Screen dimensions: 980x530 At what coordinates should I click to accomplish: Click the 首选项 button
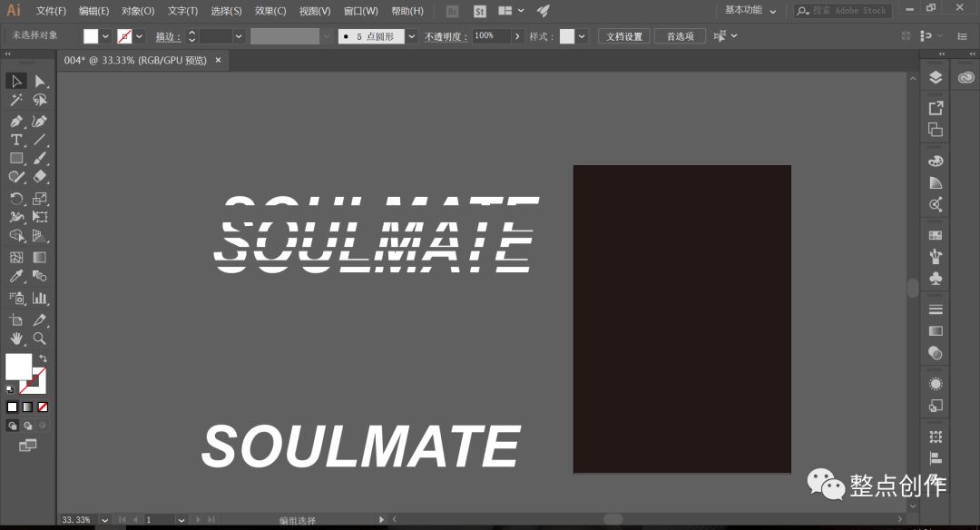coord(680,36)
